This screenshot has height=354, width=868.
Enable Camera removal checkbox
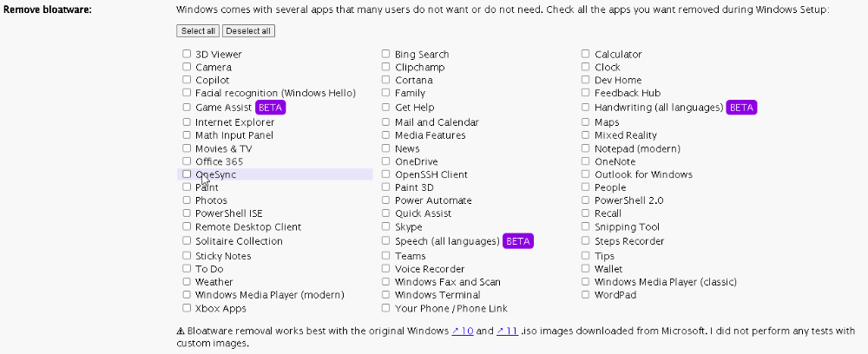pyautogui.click(x=187, y=66)
